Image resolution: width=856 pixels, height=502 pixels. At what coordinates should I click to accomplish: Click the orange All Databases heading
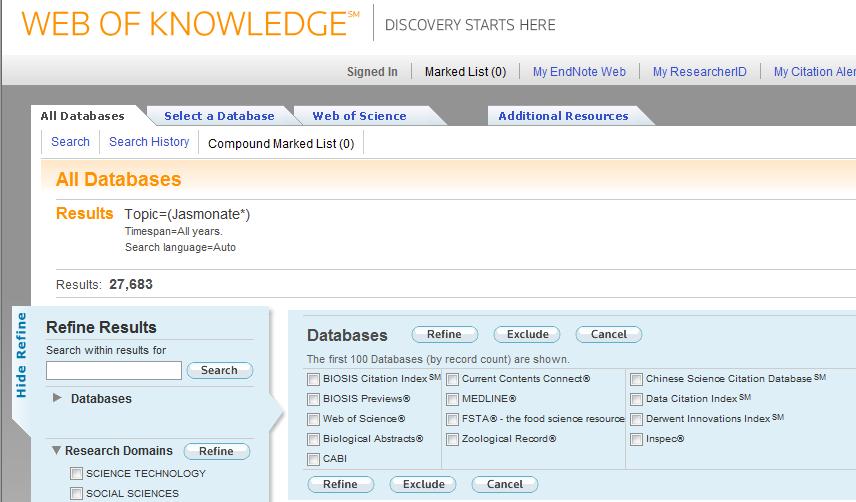(118, 180)
